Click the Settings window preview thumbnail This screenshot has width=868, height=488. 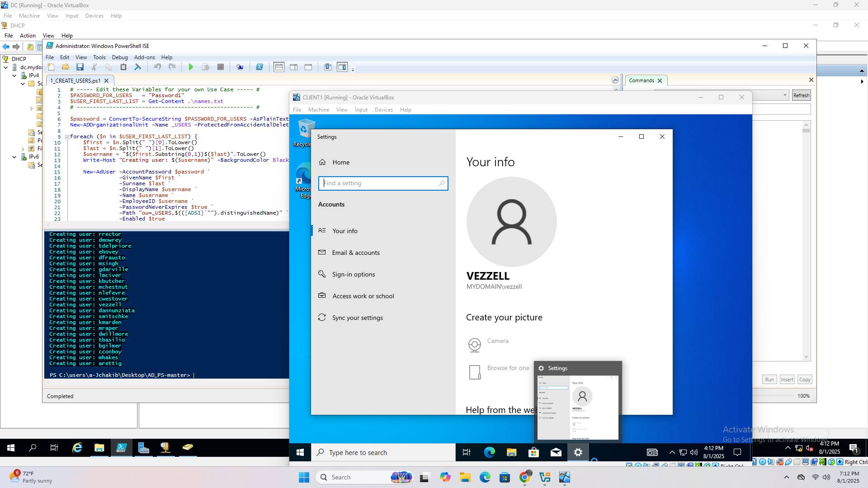(x=577, y=407)
